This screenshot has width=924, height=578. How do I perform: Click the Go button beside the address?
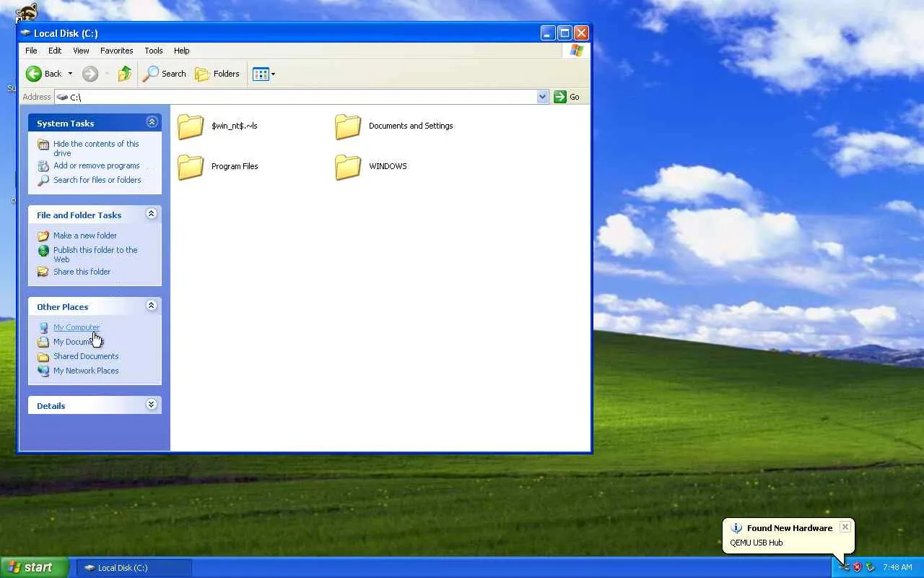coord(567,97)
